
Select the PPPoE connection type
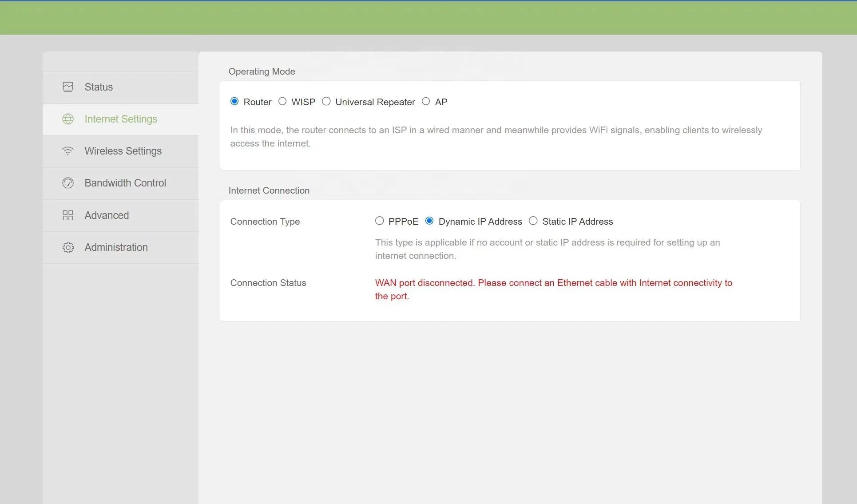380,221
